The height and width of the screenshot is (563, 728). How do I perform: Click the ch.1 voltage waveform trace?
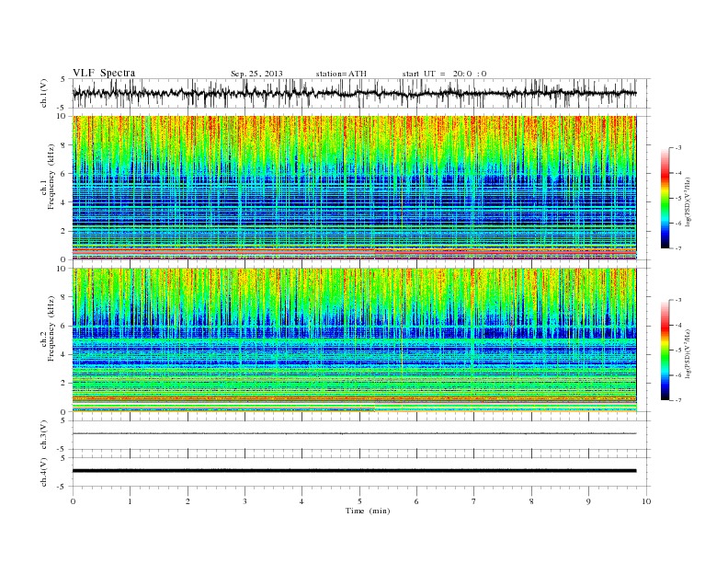pyautogui.click(x=354, y=93)
